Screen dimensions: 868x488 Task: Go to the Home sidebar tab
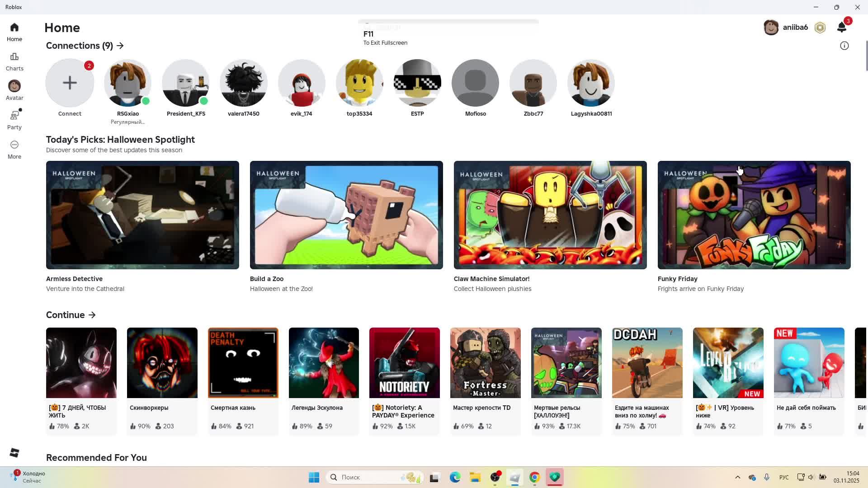click(x=14, y=32)
